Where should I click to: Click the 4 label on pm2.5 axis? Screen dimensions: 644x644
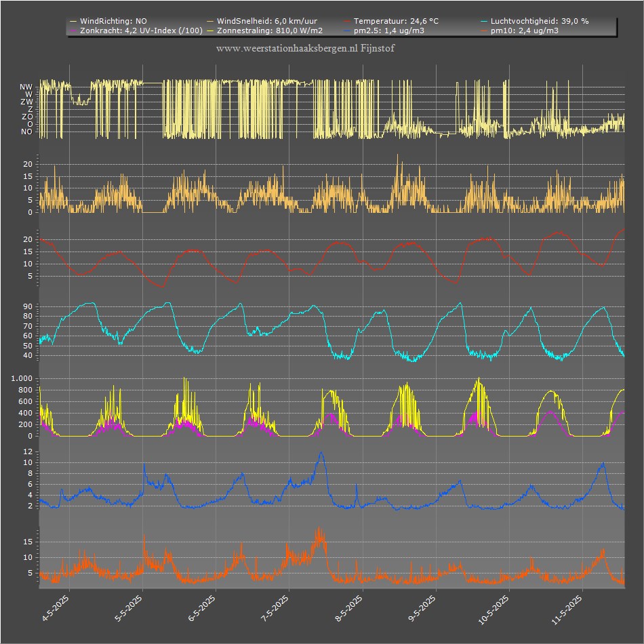click(x=30, y=496)
